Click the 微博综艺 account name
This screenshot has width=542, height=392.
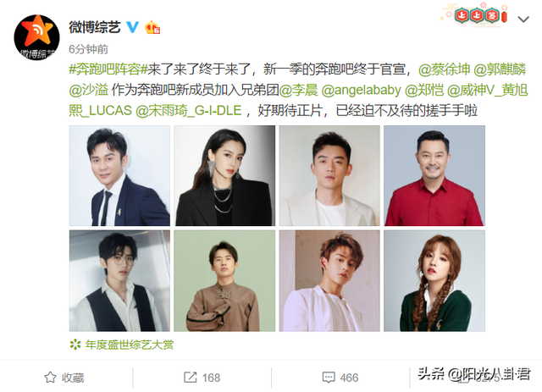click(95, 27)
